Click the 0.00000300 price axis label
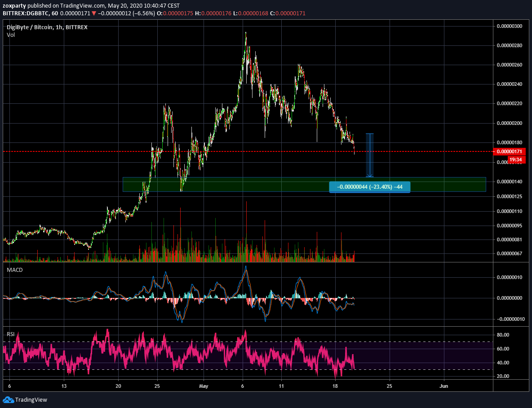Screen dimensions: 532x408 pyautogui.click(x=509, y=26)
